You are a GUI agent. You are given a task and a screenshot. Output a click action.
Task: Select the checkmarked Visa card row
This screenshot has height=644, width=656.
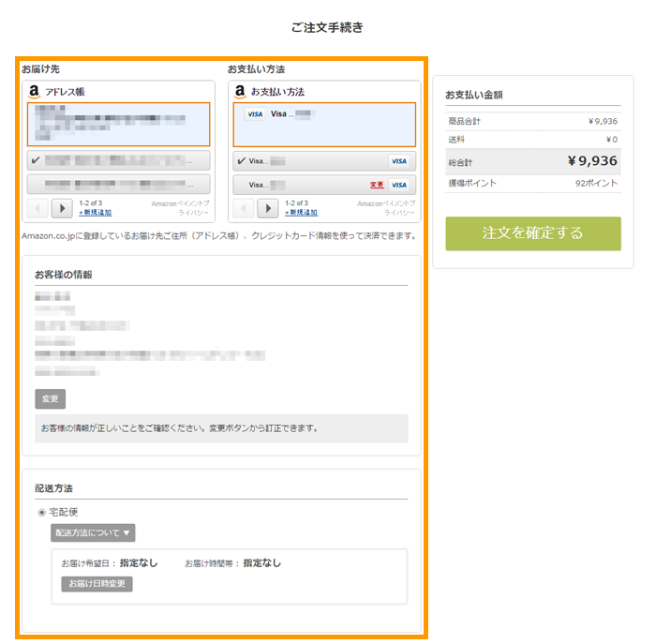pos(309,160)
